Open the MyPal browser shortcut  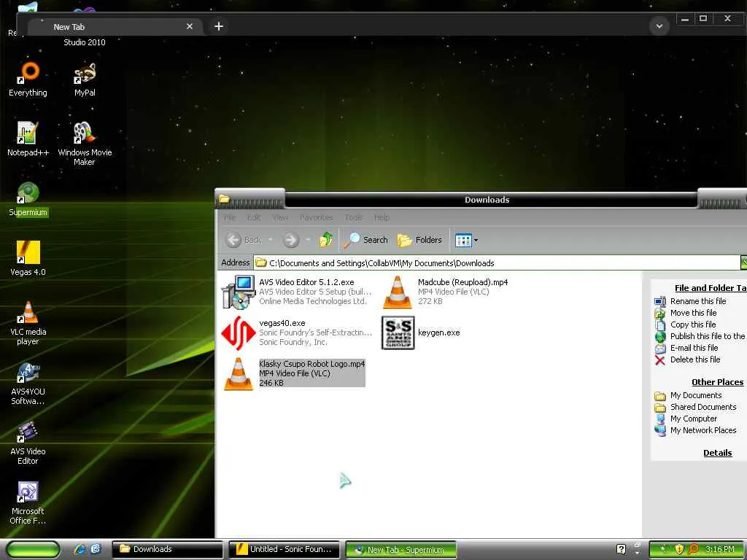[85, 79]
